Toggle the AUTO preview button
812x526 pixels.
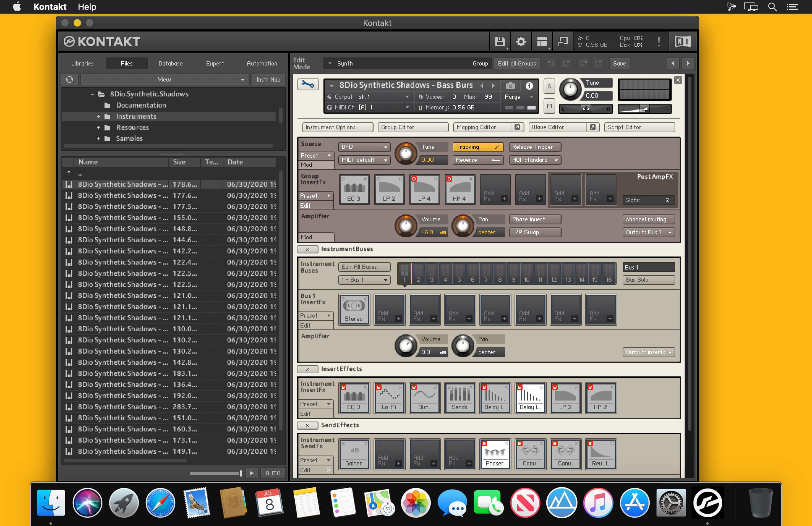[273, 473]
